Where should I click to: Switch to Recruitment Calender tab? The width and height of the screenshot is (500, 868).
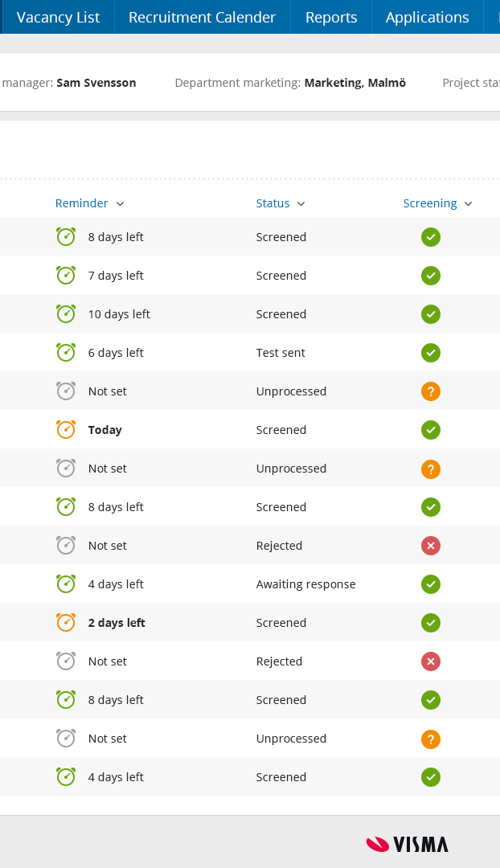202,17
